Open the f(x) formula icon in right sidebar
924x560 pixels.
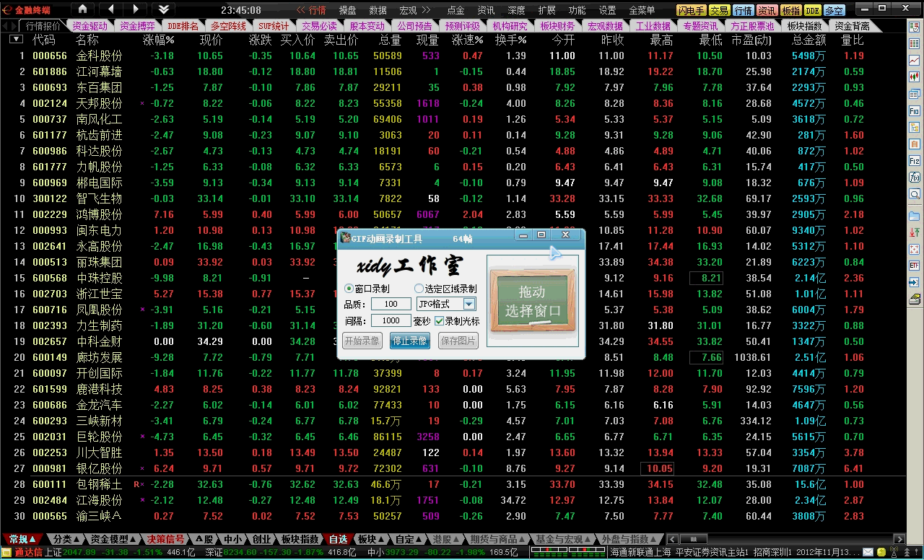[x=915, y=178]
